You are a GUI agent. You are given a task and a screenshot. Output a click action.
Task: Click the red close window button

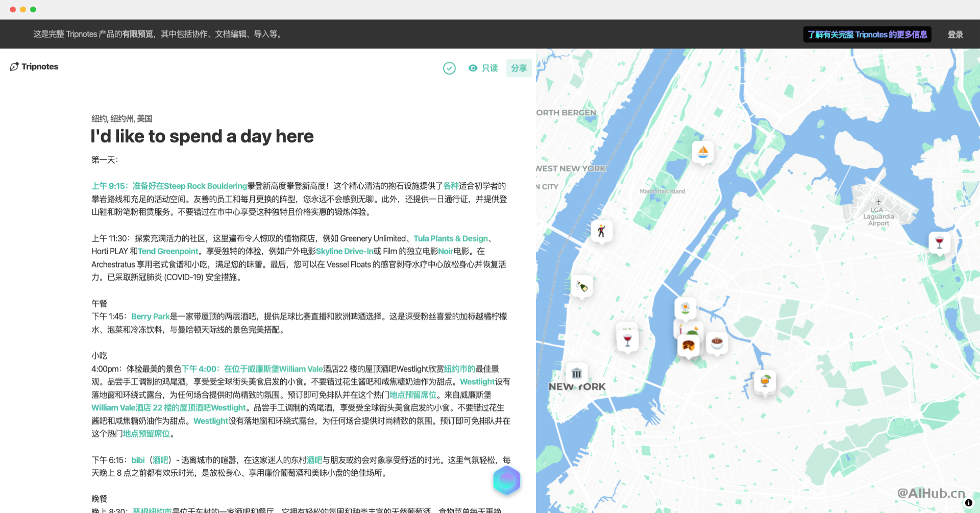click(x=13, y=9)
